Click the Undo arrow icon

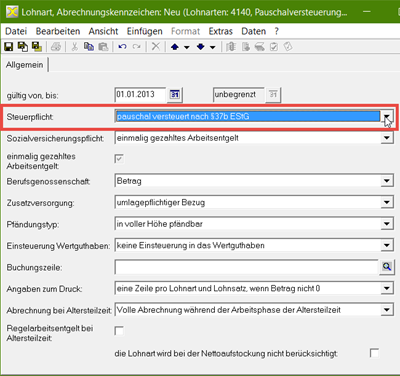(122, 47)
